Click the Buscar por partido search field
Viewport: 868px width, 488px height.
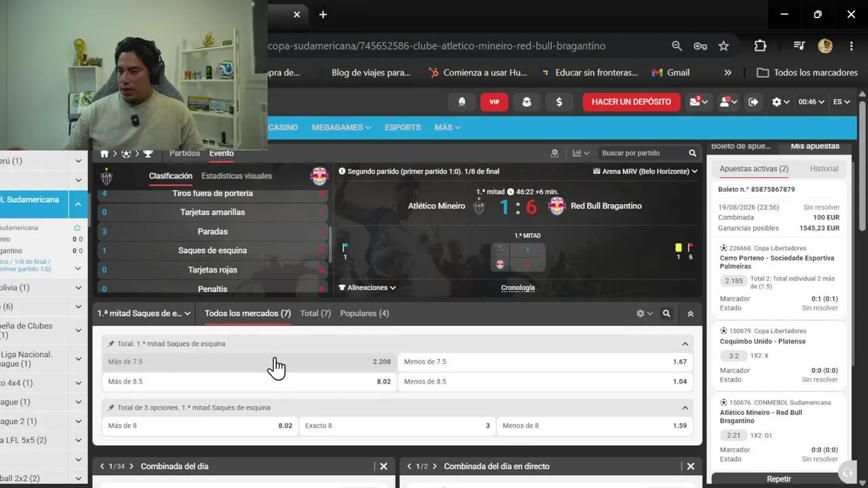click(x=642, y=153)
